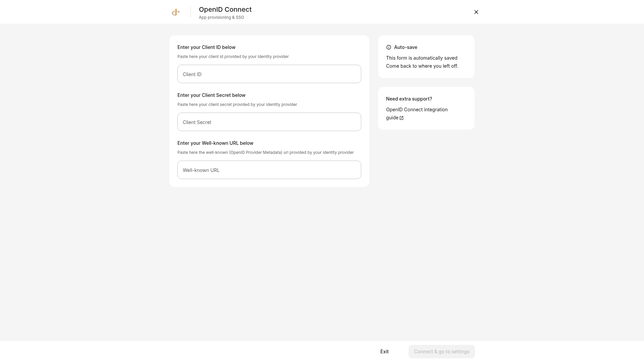The image size is (644, 362).
Task: Click 'Paste here your client id' description
Action: coord(233,57)
